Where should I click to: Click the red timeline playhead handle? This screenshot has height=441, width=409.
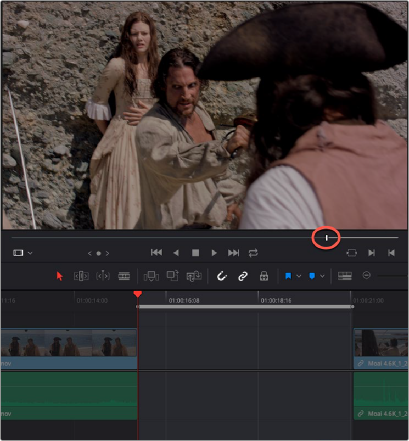[138, 294]
